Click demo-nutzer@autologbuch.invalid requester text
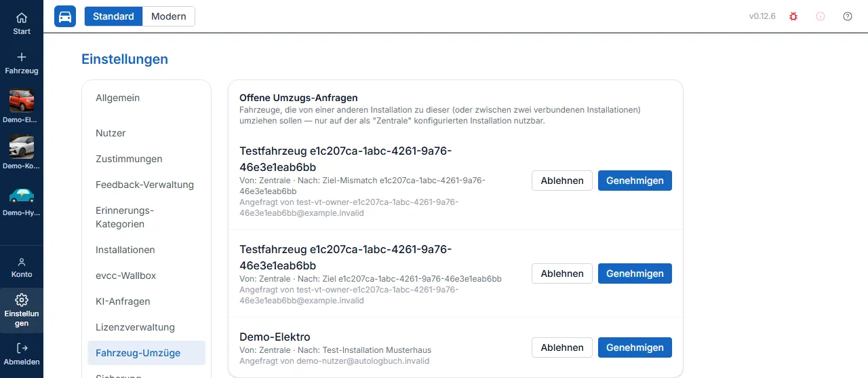This screenshot has height=378, width=868. pyautogui.click(x=363, y=361)
